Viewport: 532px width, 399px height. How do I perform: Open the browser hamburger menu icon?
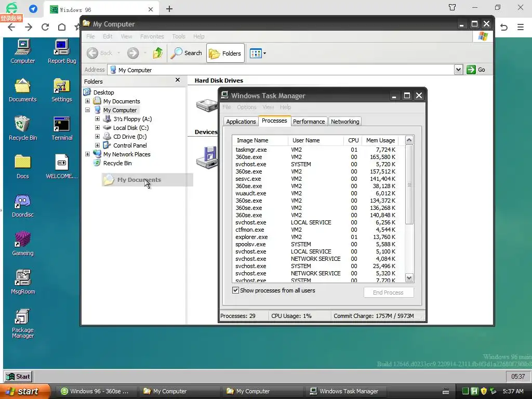521,27
